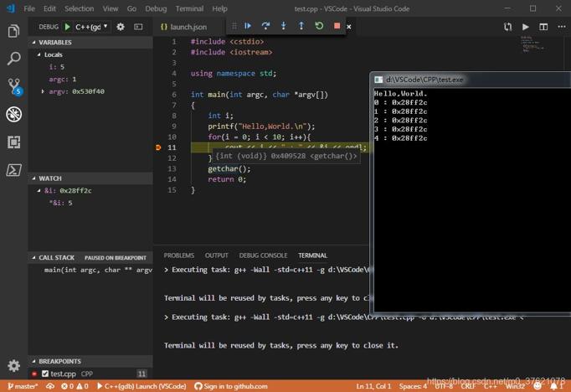Open errors and warnings count in status bar
571x392 pixels.
pyautogui.click(x=75, y=386)
